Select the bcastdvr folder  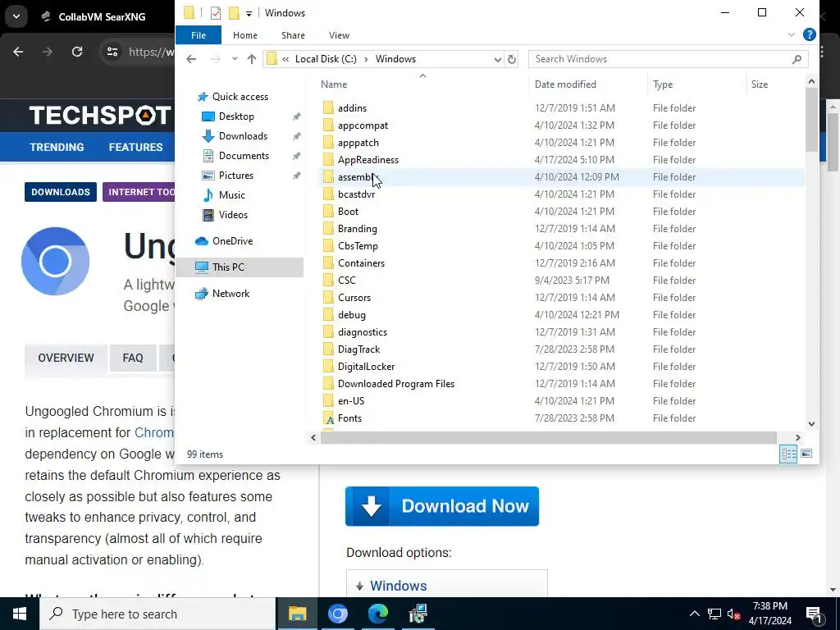[356, 194]
